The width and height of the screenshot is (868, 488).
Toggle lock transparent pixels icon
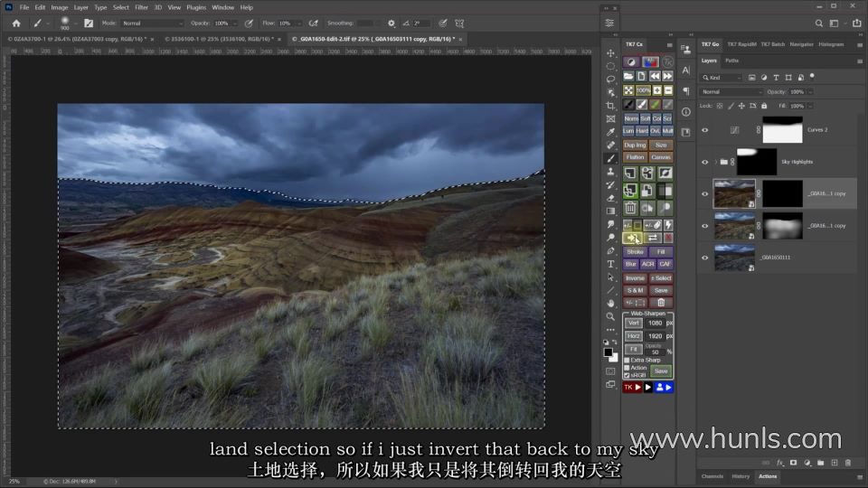click(x=720, y=106)
